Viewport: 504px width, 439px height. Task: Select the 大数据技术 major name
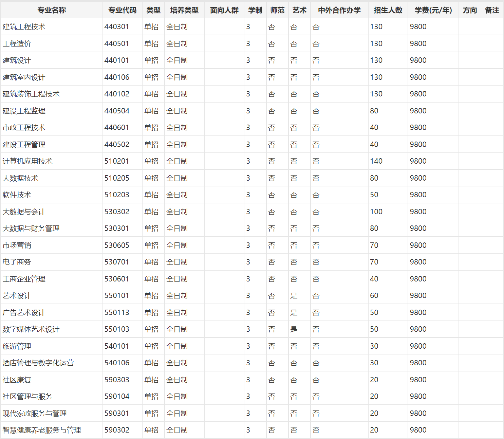20,178
